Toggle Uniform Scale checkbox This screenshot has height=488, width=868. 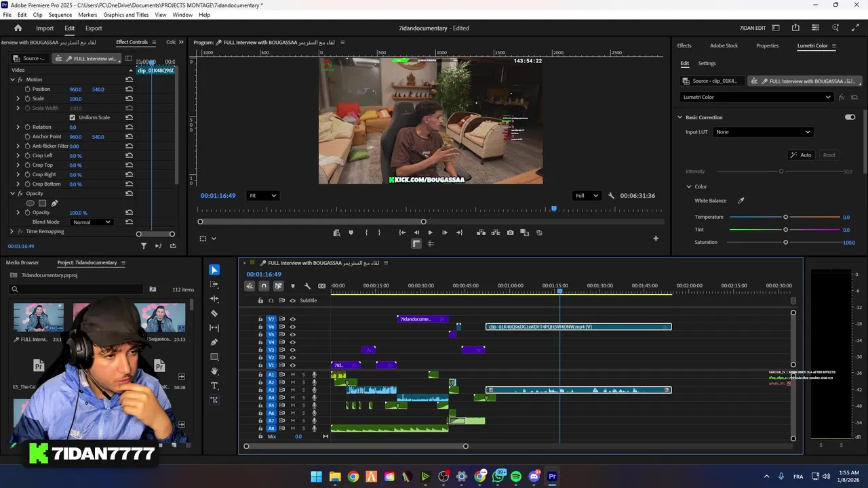pyautogui.click(x=73, y=117)
